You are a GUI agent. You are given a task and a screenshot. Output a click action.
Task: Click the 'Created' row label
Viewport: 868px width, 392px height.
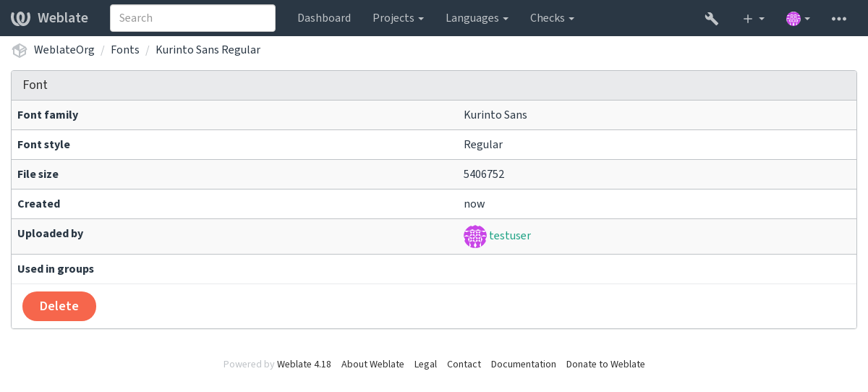(x=38, y=204)
